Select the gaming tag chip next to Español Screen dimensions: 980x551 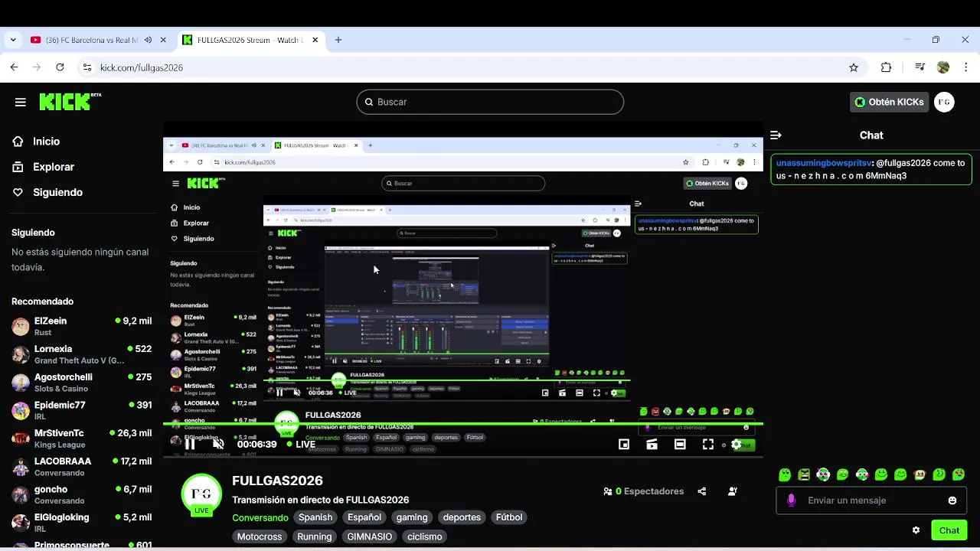point(412,517)
